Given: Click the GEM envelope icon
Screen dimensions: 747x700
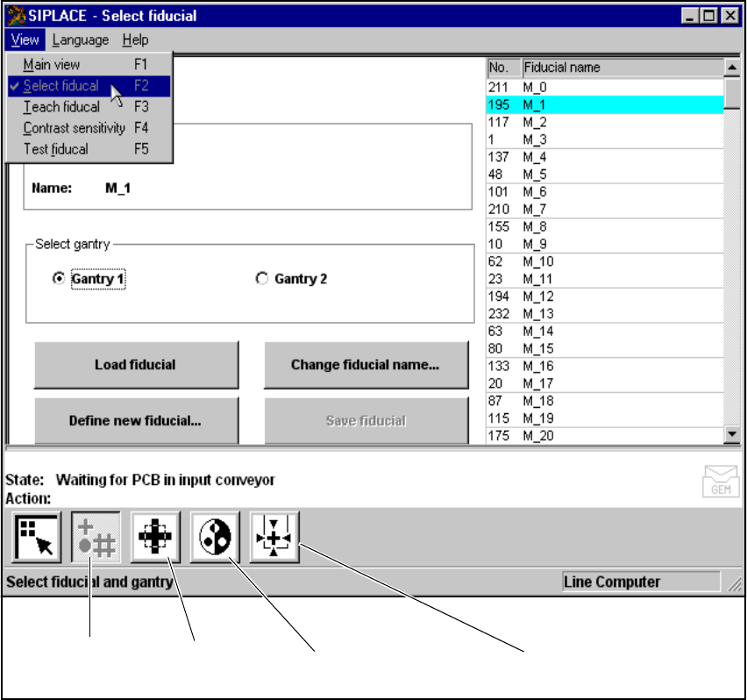Looking at the screenshot, I should pyautogui.click(x=721, y=482).
